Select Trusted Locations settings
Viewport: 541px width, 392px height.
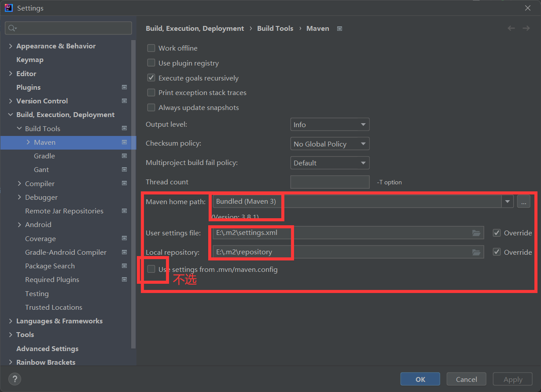(54, 307)
